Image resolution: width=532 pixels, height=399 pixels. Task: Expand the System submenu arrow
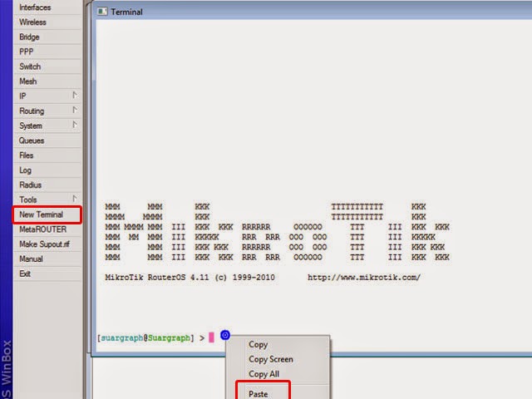click(x=75, y=125)
